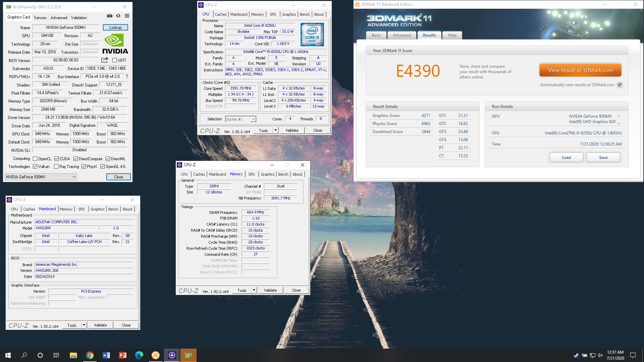Toggle the Vulkan checkbox
644x362 pixels.
coord(35,167)
